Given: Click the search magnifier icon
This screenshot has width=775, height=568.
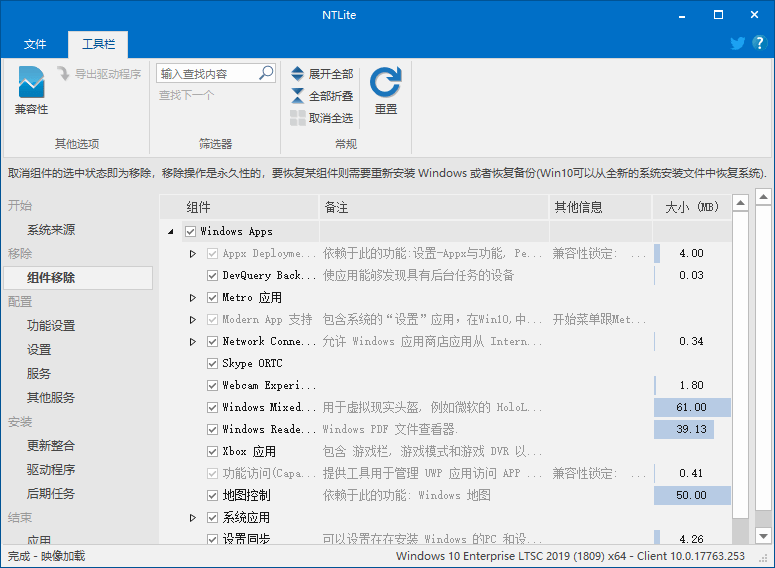Looking at the screenshot, I should click(x=266, y=73).
